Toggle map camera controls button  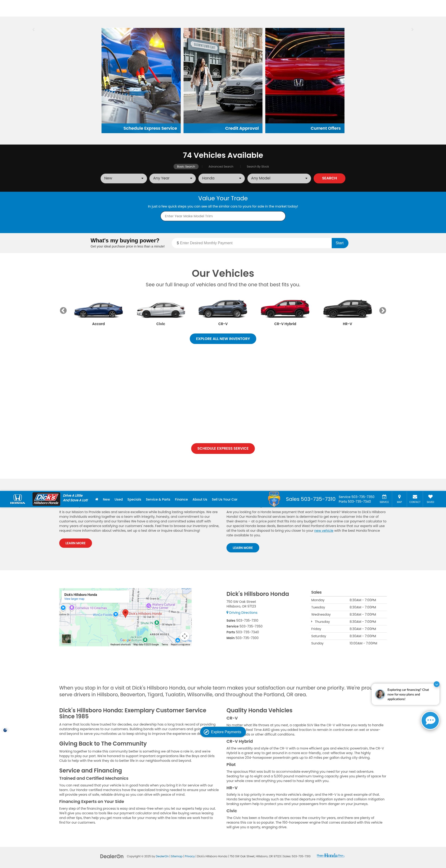pyautogui.click(x=185, y=636)
